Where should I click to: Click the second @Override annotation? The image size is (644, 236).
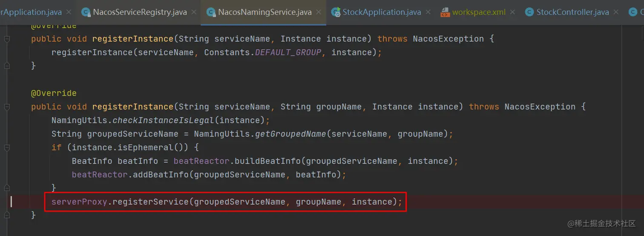(54, 93)
